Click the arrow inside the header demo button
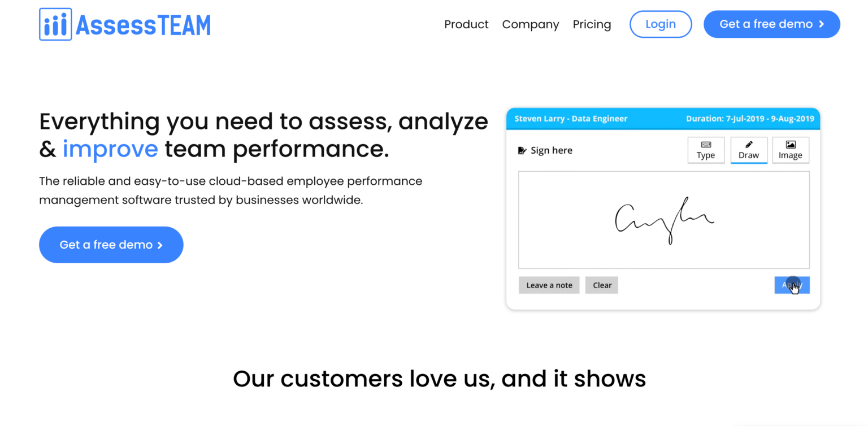The height and width of the screenshot is (426, 868). (x=821, y=24)
